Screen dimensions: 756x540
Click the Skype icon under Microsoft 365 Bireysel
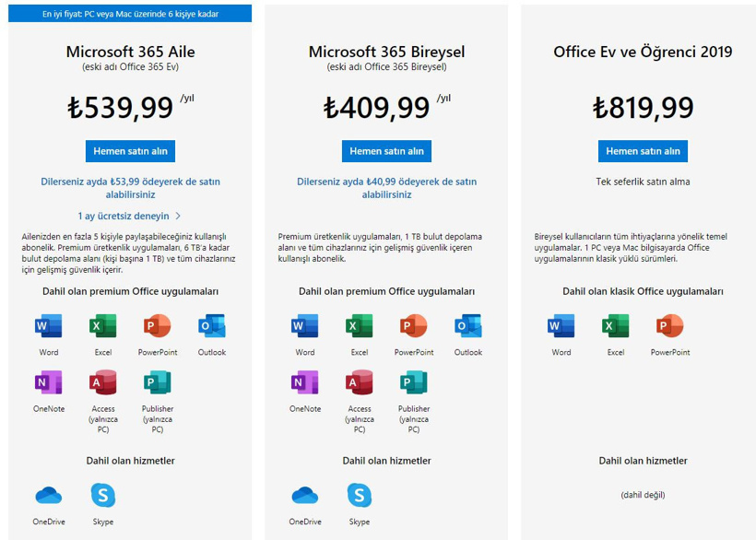point(359,496)
